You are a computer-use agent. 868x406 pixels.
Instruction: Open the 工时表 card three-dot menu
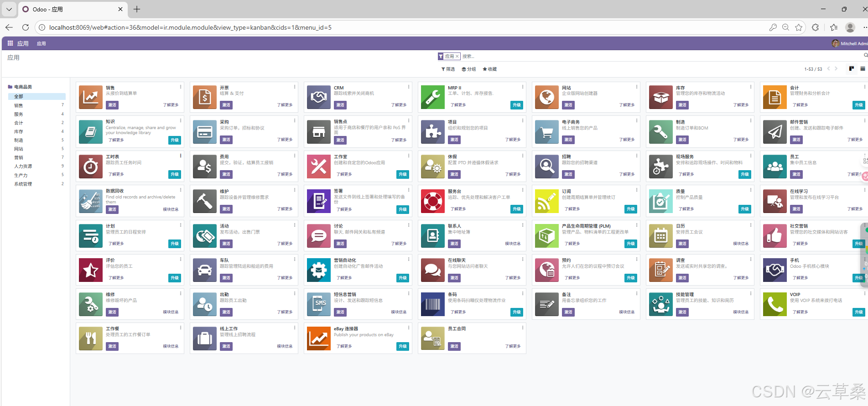[181, 156]
